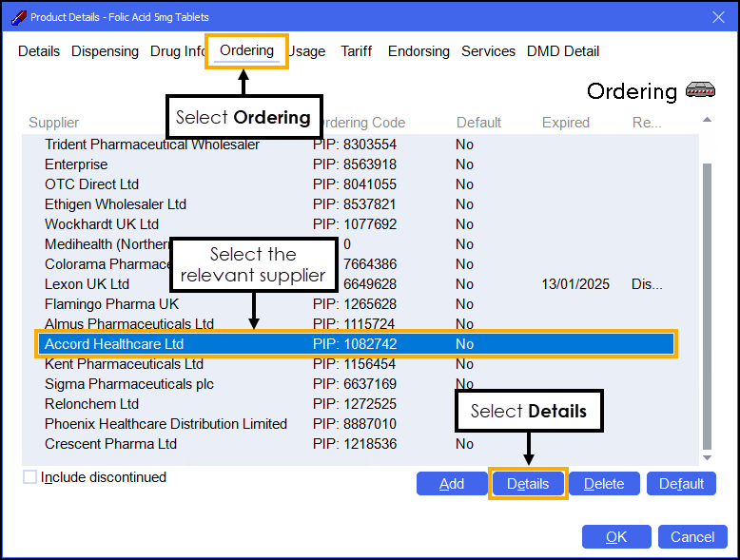Switch to the Details tab

(x=39, y=51)
